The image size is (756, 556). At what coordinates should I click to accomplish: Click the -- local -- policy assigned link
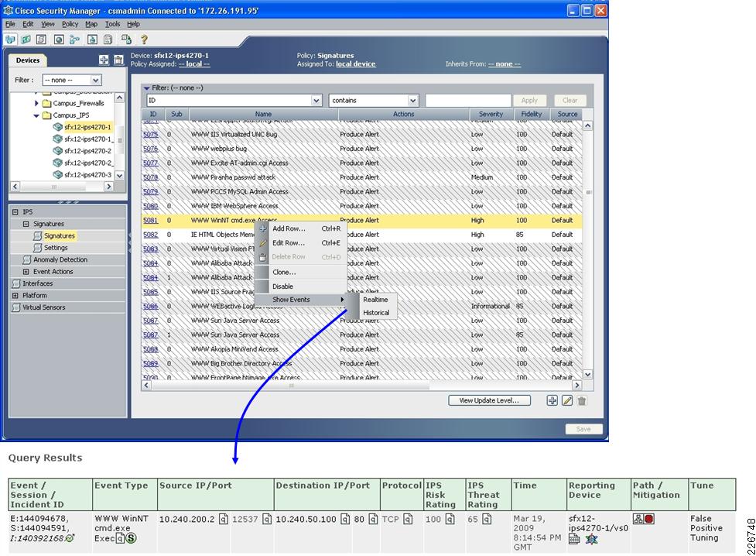pyautogui.click(x=194, y=64)
